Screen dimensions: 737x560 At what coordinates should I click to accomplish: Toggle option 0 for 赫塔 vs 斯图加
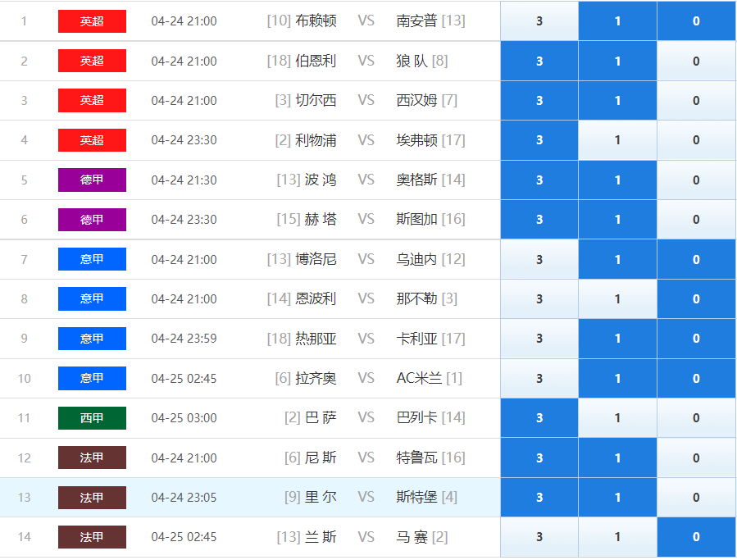point(696,220)
